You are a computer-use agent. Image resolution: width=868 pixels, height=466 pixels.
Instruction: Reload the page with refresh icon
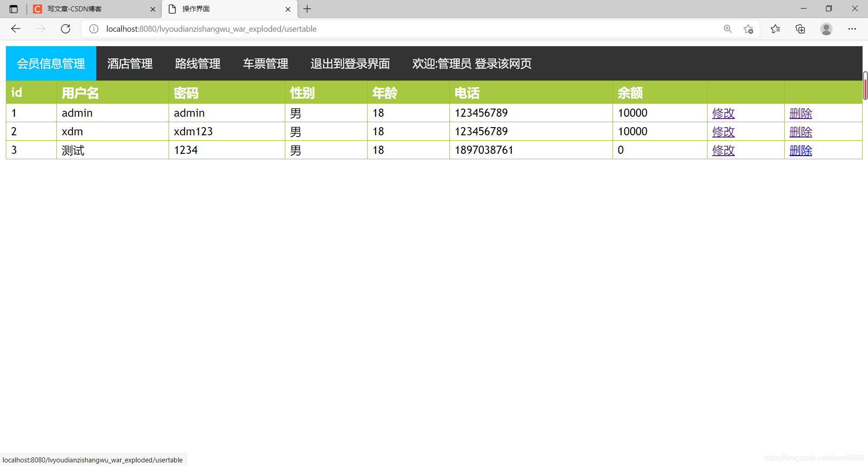pos(66,29)
